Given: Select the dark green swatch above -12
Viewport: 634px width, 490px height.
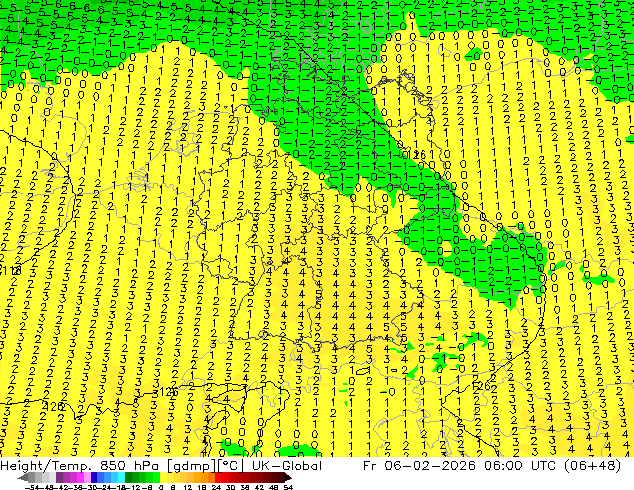Looking at the screenshot, I should [129, 478].
